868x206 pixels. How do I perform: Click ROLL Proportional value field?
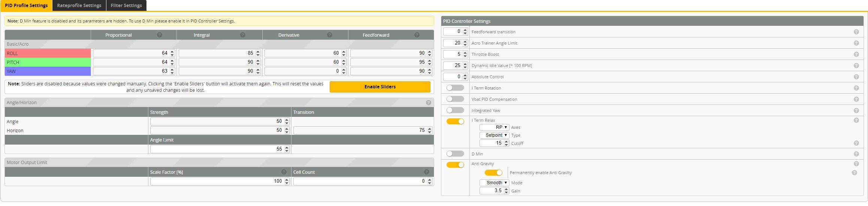[x=134, y=53]
